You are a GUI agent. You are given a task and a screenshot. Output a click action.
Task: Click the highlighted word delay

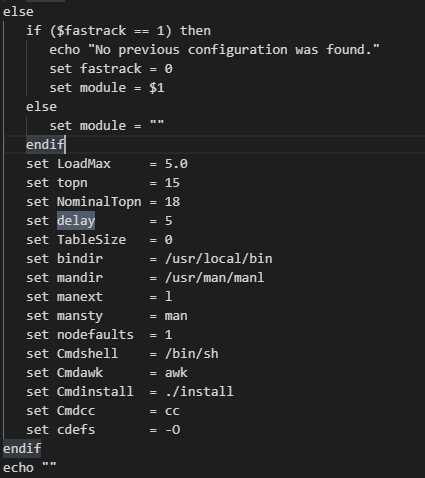pos(76,221)
